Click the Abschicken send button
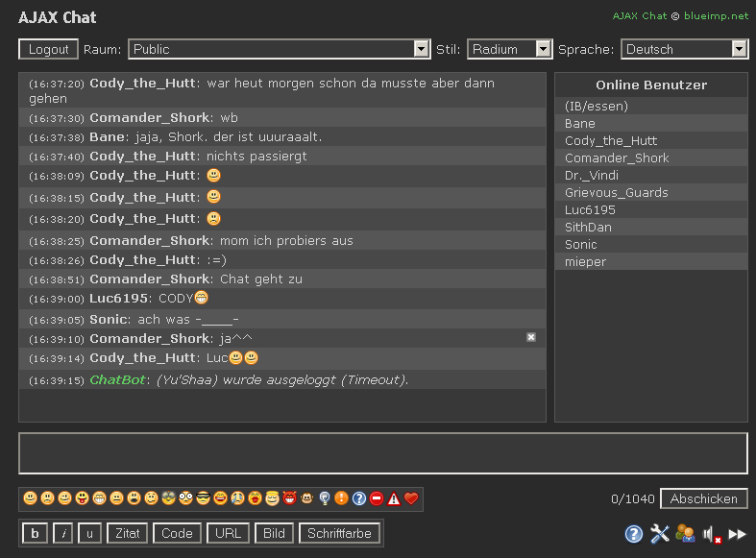 point(704,498)
